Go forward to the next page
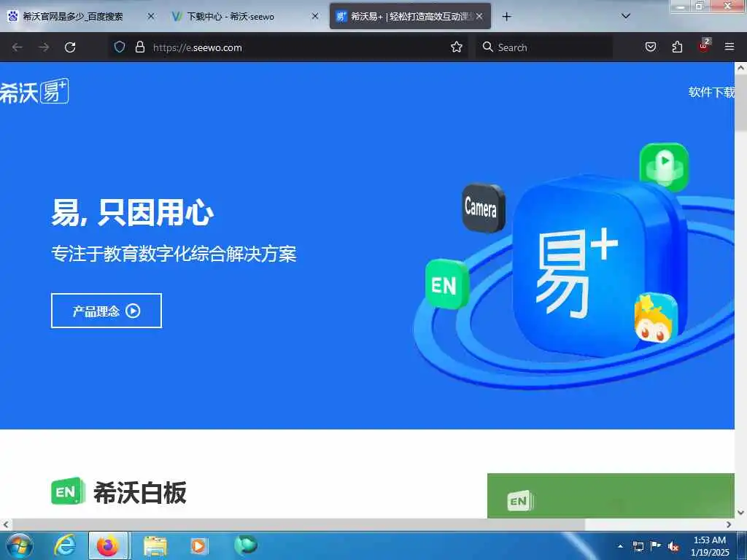This screenshot has width=747, height=560. [44, 47]
